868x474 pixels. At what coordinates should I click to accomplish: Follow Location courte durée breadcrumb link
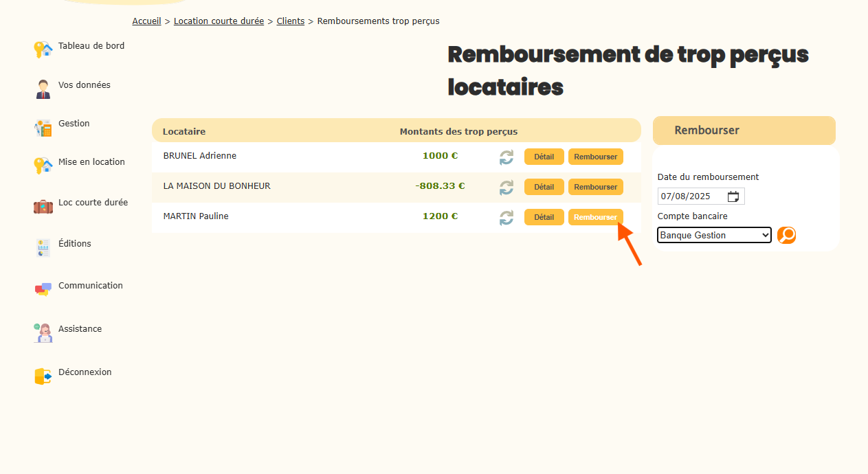pos(219,21)
